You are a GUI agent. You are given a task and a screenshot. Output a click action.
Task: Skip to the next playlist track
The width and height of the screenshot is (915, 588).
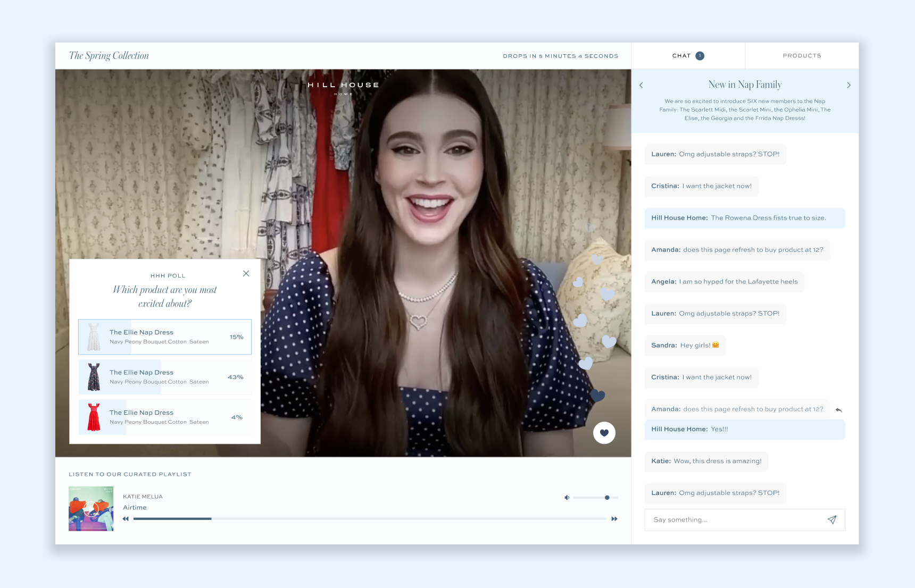pos(614,519)
